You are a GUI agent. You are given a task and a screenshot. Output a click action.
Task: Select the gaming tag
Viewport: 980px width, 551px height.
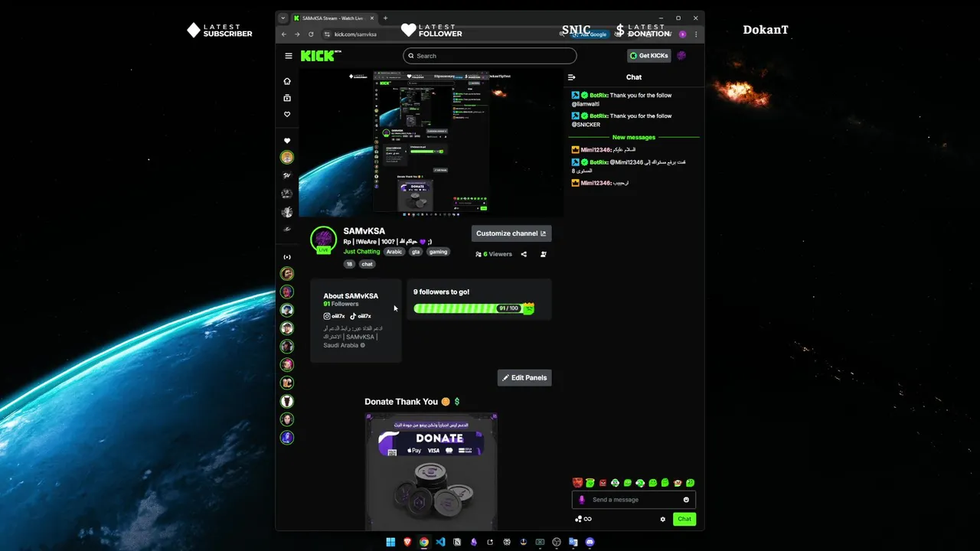pyautogui.click(x=438, y=252)
